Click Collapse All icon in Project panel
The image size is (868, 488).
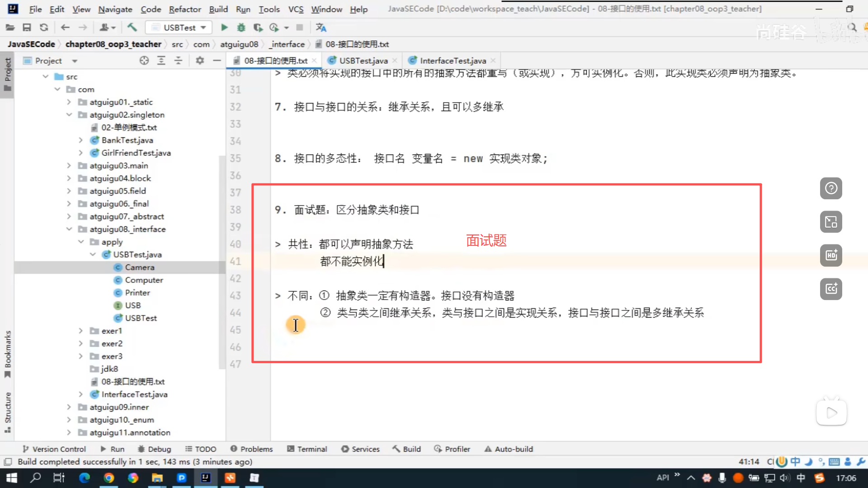coord(178,61)
